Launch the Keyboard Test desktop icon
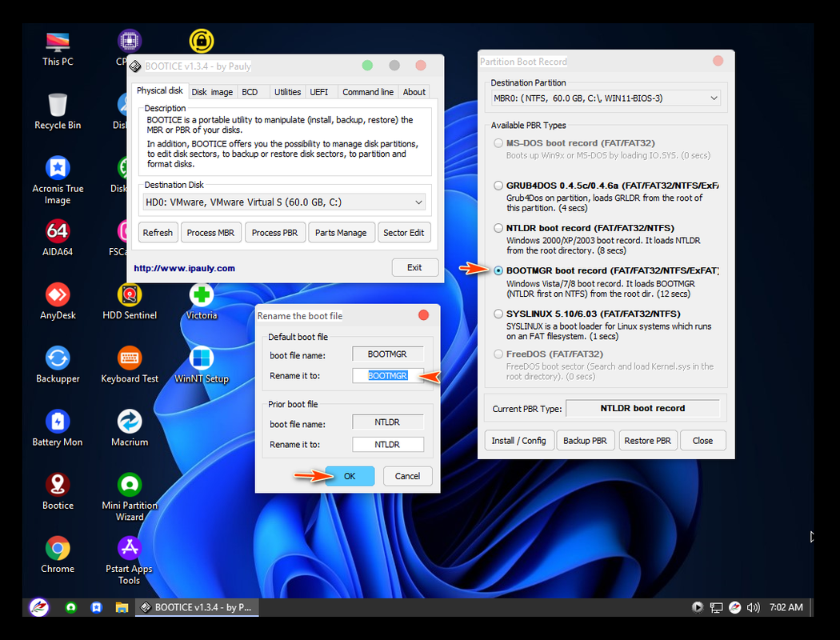 130,365
